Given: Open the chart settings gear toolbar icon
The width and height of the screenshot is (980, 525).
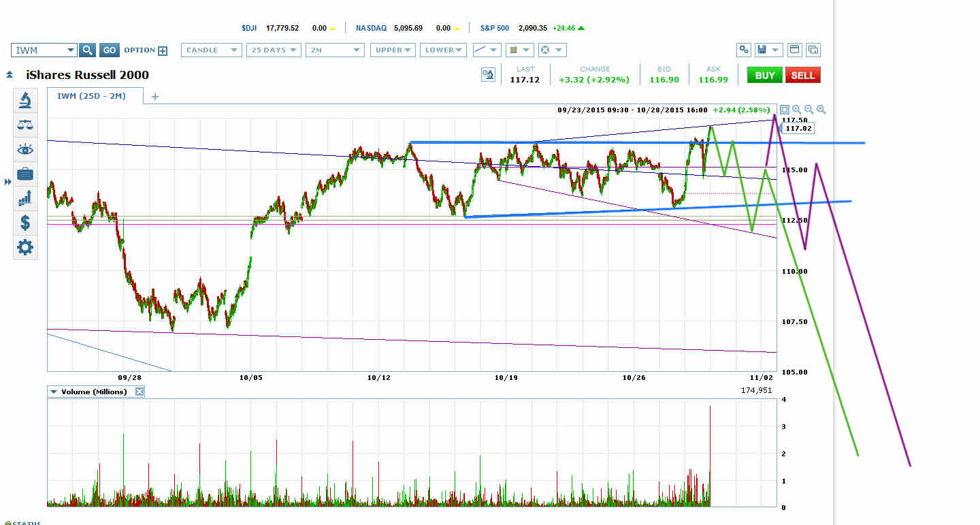Looking at the screenshot, I should (744, 50).
